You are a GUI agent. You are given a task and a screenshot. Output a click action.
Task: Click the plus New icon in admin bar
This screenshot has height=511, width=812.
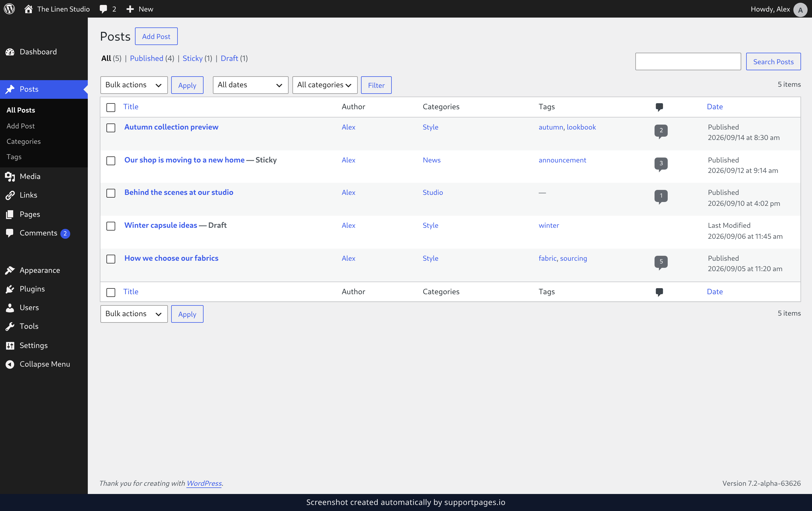pos(130,9)
